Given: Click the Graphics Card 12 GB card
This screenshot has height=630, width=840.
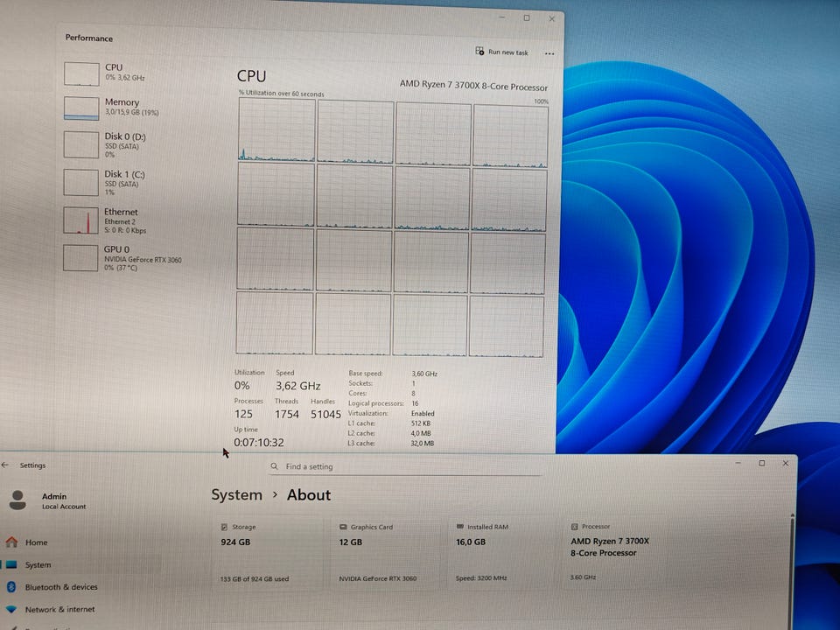Looking at the screenshot, I should (385, 553).
